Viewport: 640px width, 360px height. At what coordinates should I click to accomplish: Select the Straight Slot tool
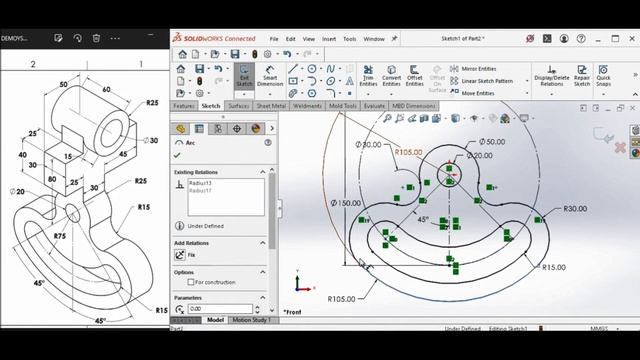[x=293, y=93]
